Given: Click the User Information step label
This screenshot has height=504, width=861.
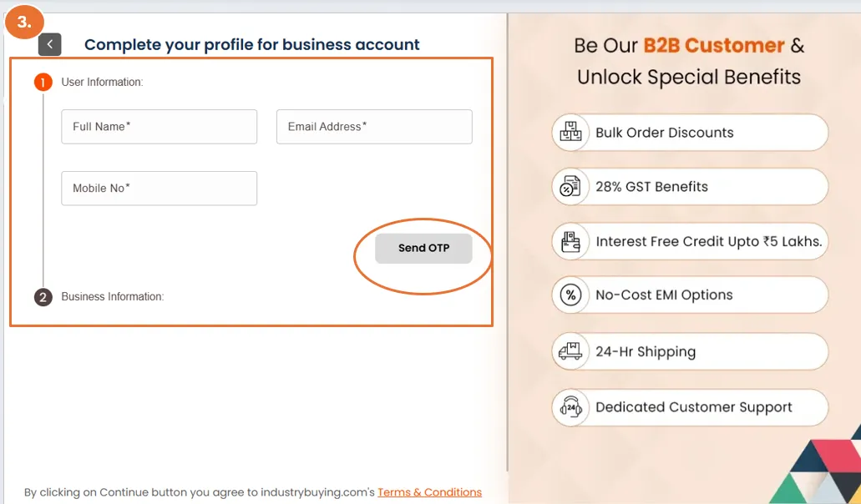Looking at the screenshot, I should [102, 83].
